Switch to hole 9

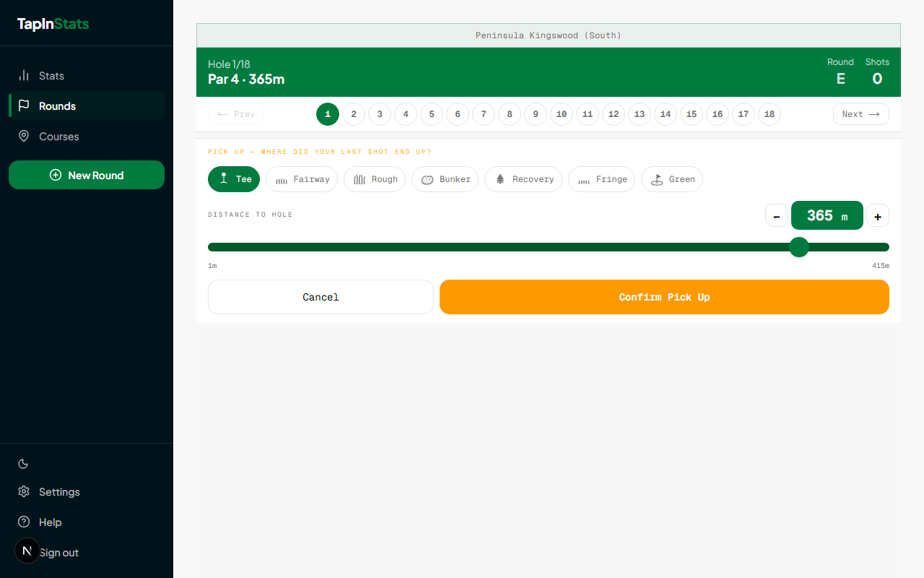point(535,114)
